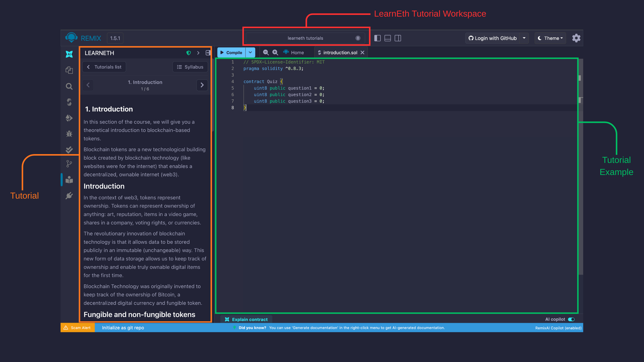Toggle the AI copilot switch
Screen dimensions: 644x362
[x=571, y=319]
